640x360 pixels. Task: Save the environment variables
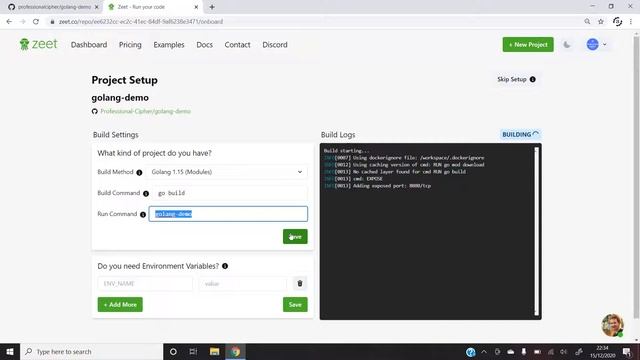(295, 304)
